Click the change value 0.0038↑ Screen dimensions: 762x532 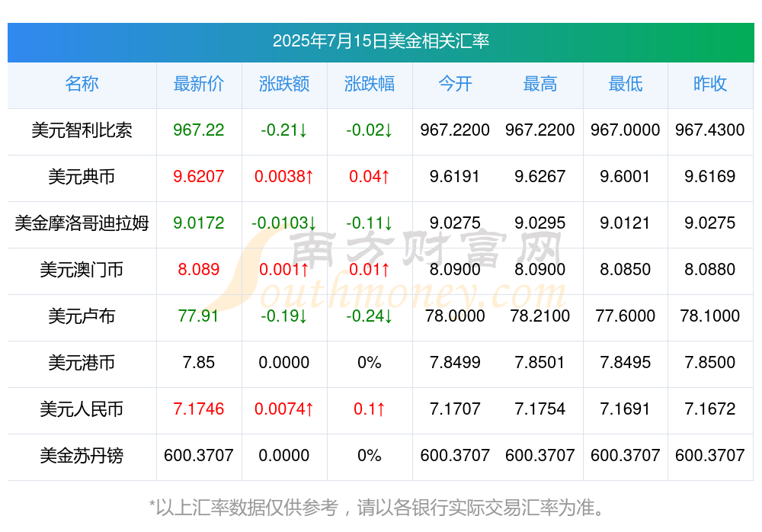tap(283, 177)
